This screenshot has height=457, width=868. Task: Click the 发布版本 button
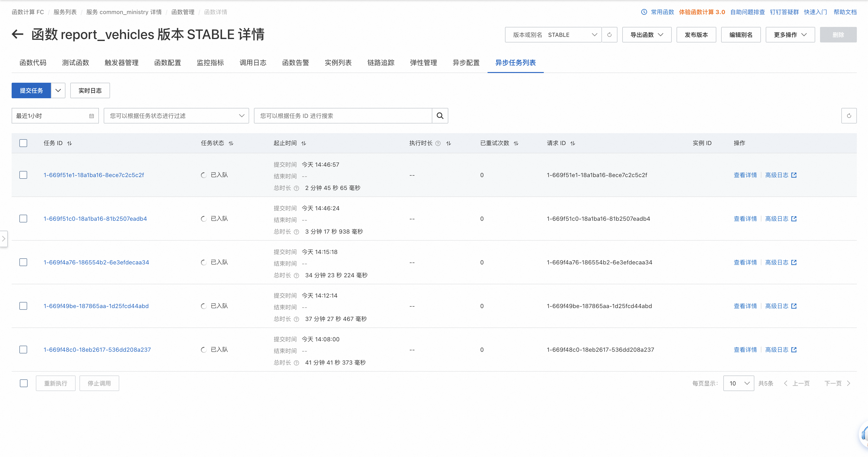(696, 35)
